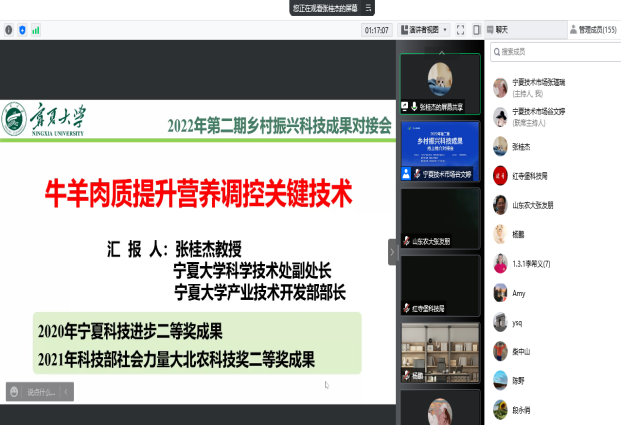Click the muted mic icon on 谷文婷 tile
This screenshot has width=621, height=425.
click(x=417, y=173)
